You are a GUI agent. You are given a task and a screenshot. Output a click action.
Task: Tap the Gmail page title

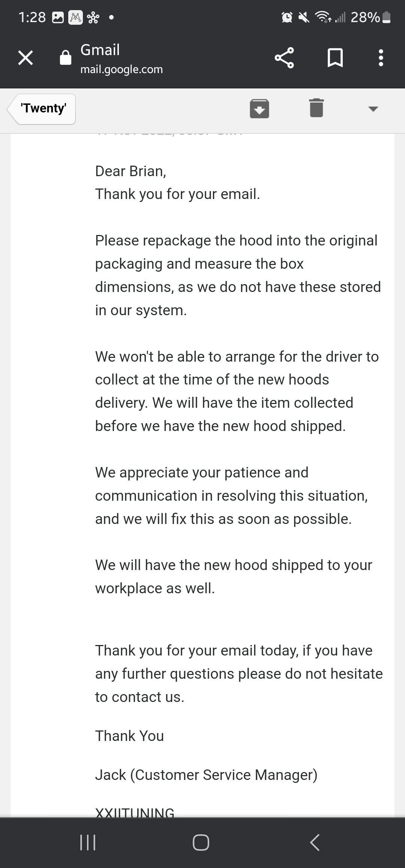point(100,50)
